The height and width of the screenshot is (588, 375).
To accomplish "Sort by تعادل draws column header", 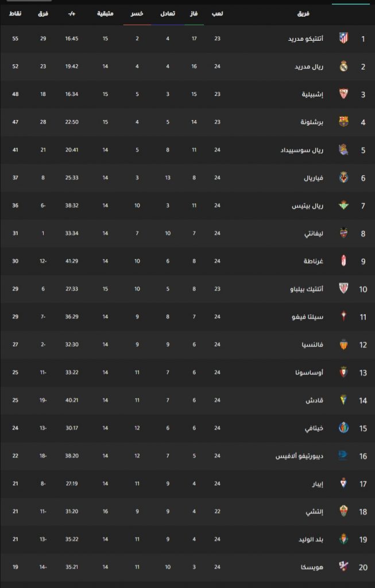I will 168,14.
